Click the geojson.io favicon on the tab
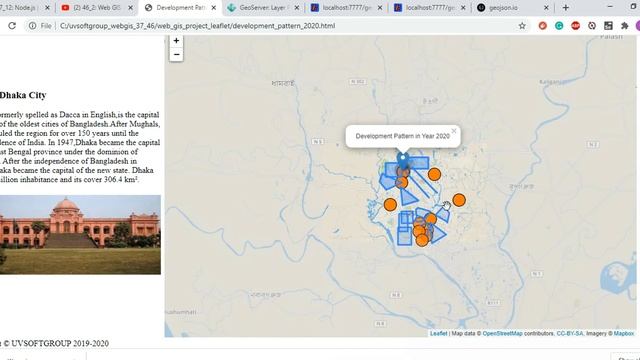This screenshot has width=640, height=360. pos(481,8)
